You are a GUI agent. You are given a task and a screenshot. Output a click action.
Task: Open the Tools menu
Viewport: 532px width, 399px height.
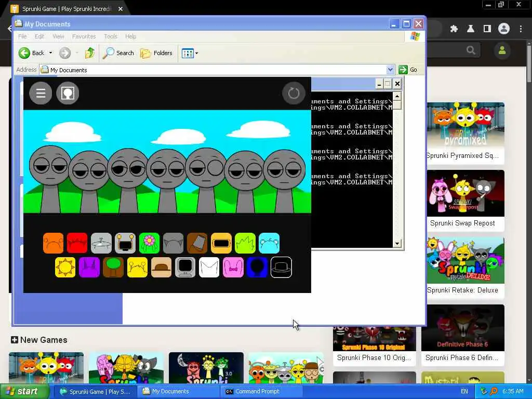110,36
